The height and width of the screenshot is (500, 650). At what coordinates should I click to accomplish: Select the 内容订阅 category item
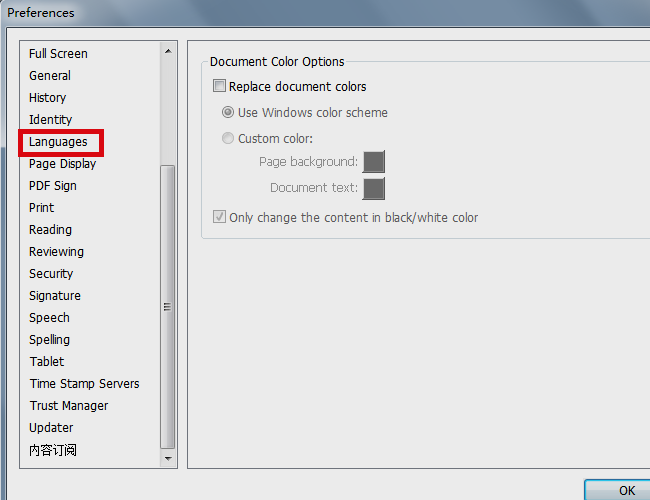click(53, 450)
